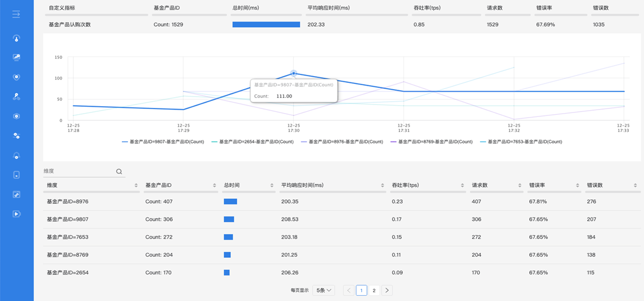The image size is (644, 301).
Task: Click the 0.85 summary throughput value
Action: point(419,24)
